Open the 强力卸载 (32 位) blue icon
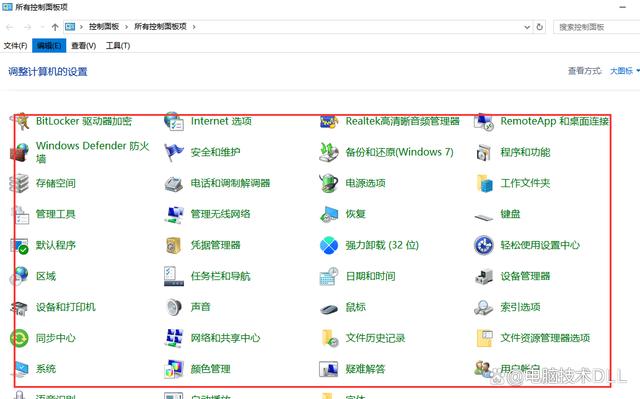This screenshot has width=640, height=399. pyautogui.click(x=329, y=245)
